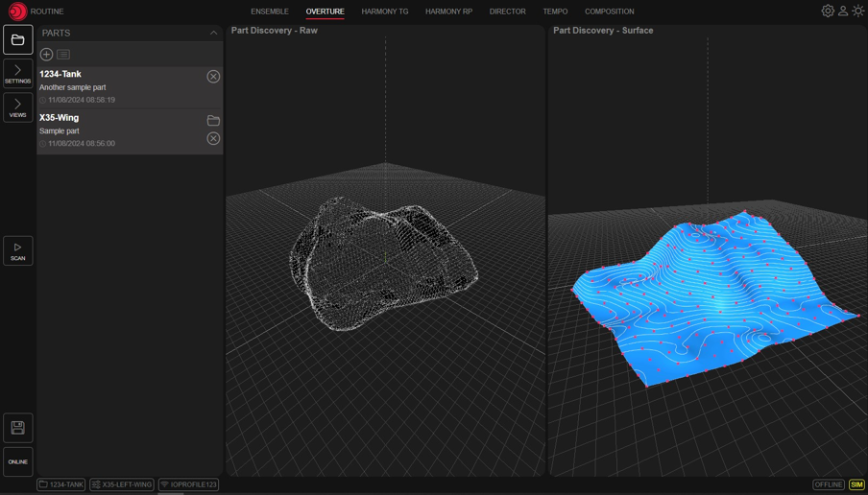Collapse the Parts panel chevron
This screenshot has height=495, width=868.
(213, 34)
